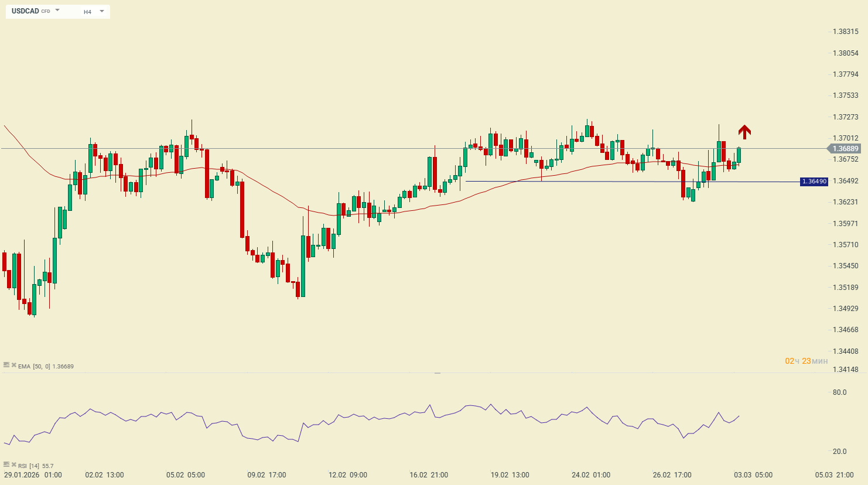Click the USDCAD symbol name

pos(25,11)
